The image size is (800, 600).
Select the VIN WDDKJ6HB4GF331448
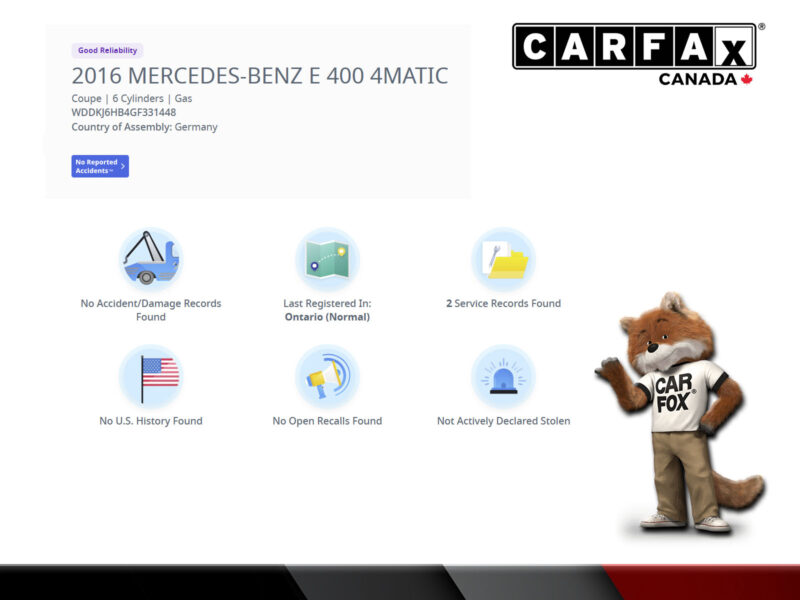[x=123, y=112]
